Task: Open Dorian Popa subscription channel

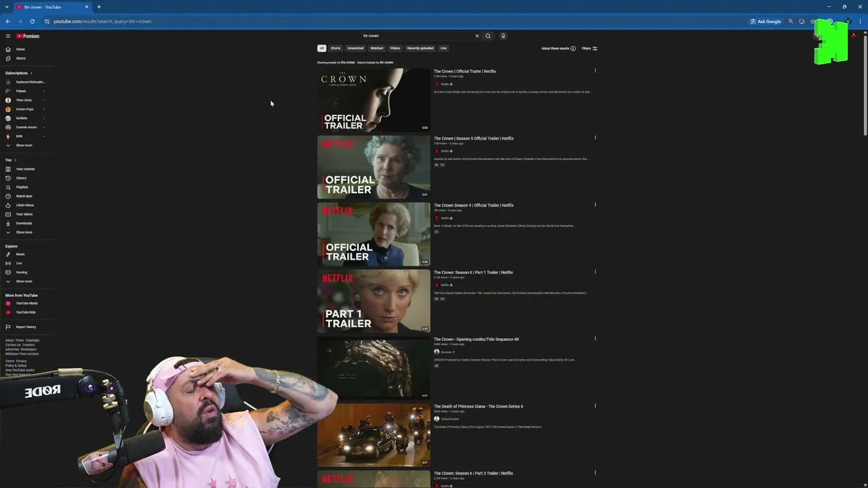Action: click(x=25, y=109)
